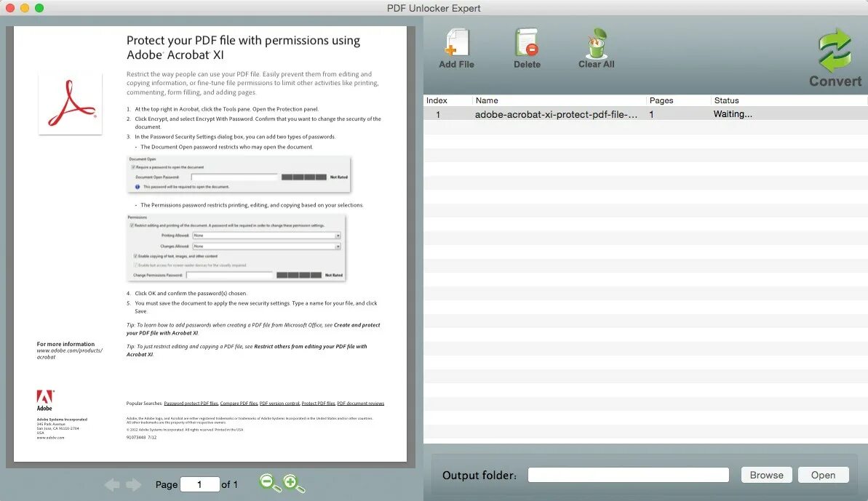The image size is (868, 501).
Task: Close the PDF Unlocker Expert window
Action: pos(9,8)
